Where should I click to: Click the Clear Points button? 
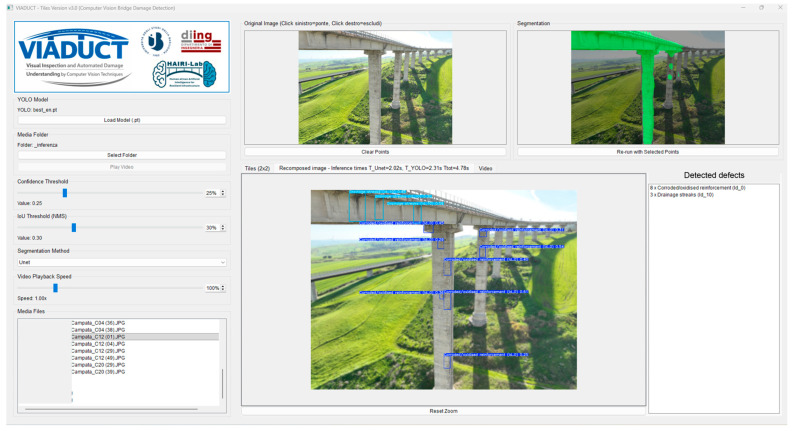pos(375,152)
